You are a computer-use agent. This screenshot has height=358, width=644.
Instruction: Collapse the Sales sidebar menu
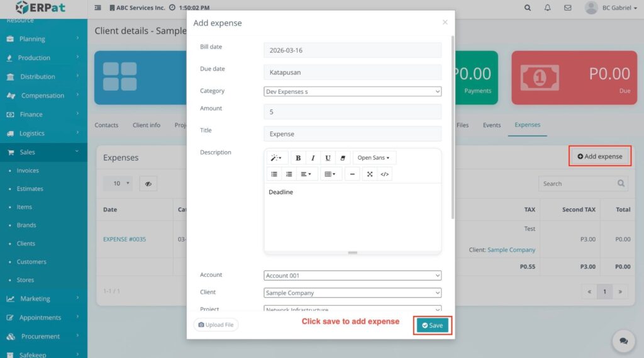pos(43,152)
